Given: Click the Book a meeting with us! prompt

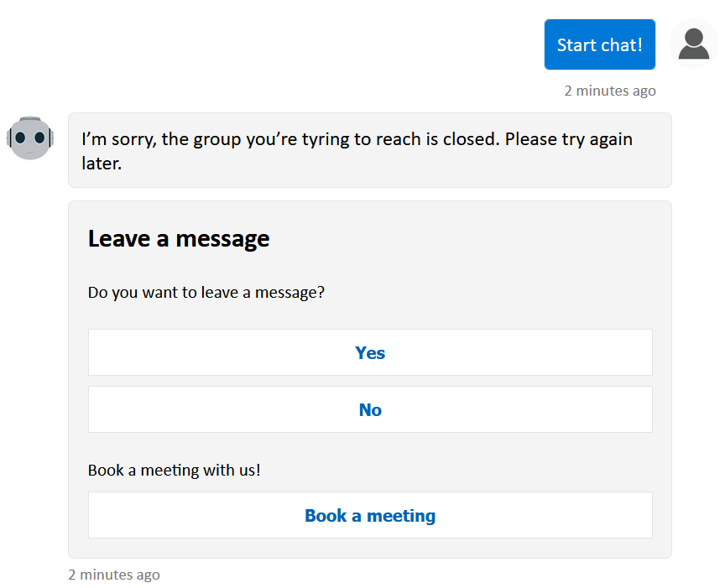Looking at the screenshot, I should pyautogui.click(x=174, y=470).
